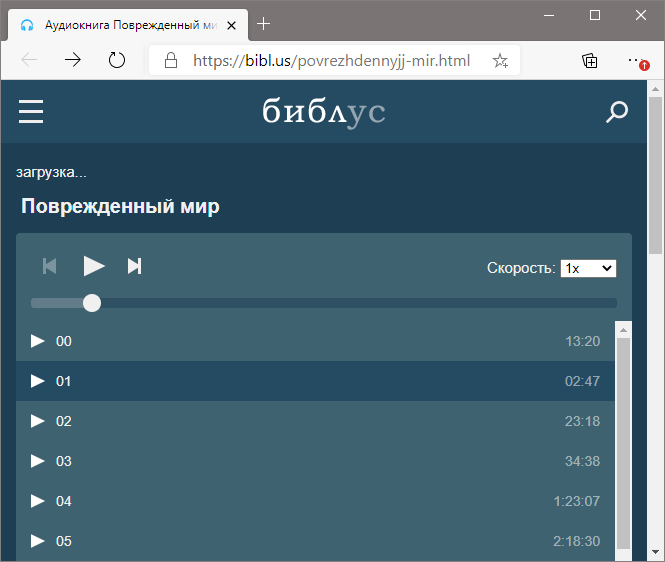The image size is (665, 562).
Task: Minimize the browser window
Action: click(549, 15)
